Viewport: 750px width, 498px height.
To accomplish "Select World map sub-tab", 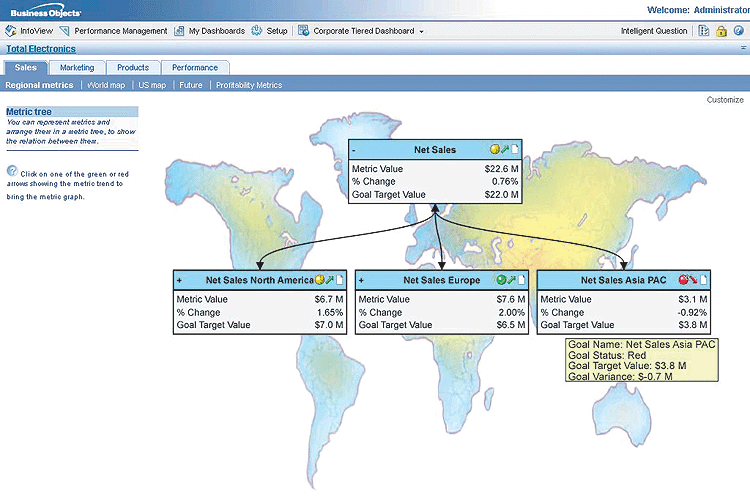I will [x=106, y=85].
